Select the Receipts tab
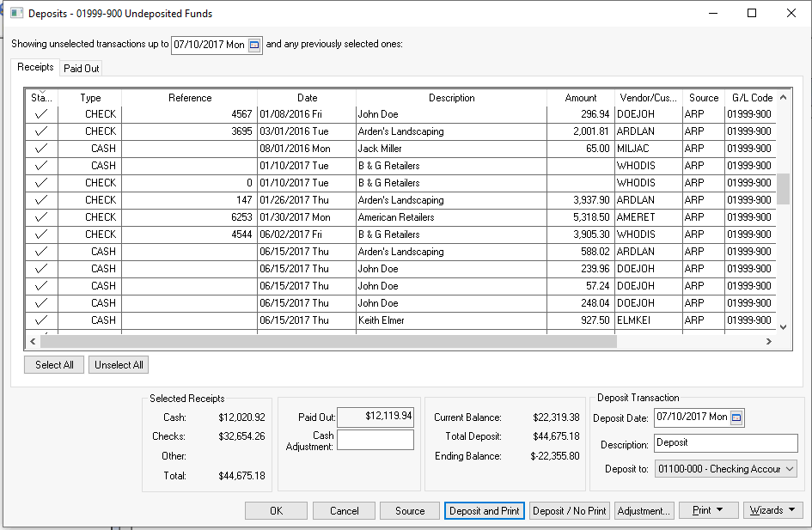The height and width of the screenshot is (530, 812). click(x=36, y=67)
